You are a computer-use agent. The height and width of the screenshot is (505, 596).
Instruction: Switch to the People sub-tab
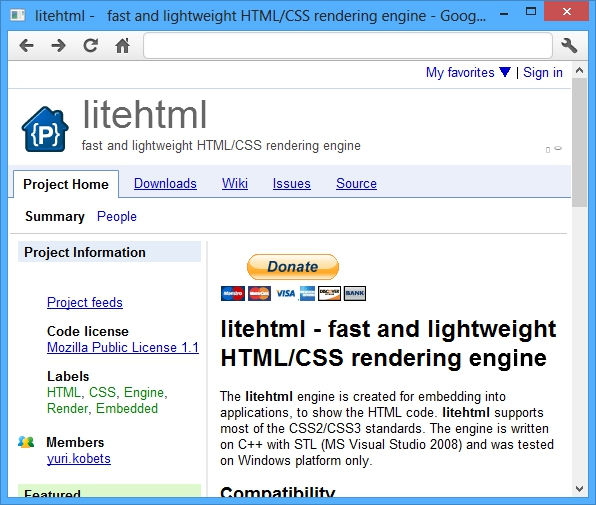coord(117,217)
